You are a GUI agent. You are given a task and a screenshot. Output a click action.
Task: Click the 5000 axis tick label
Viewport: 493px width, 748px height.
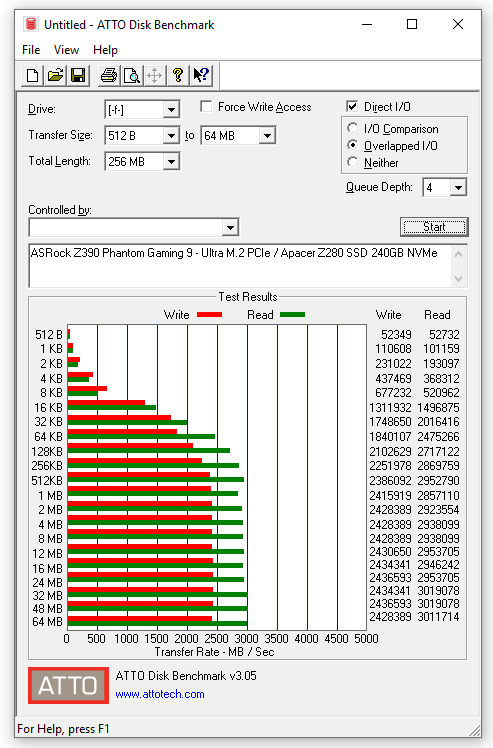[x=366, y=638]
